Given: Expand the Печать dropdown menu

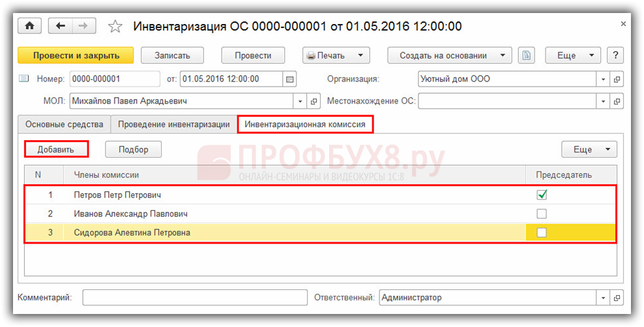Looking at the screenshot, I should 360,56.
